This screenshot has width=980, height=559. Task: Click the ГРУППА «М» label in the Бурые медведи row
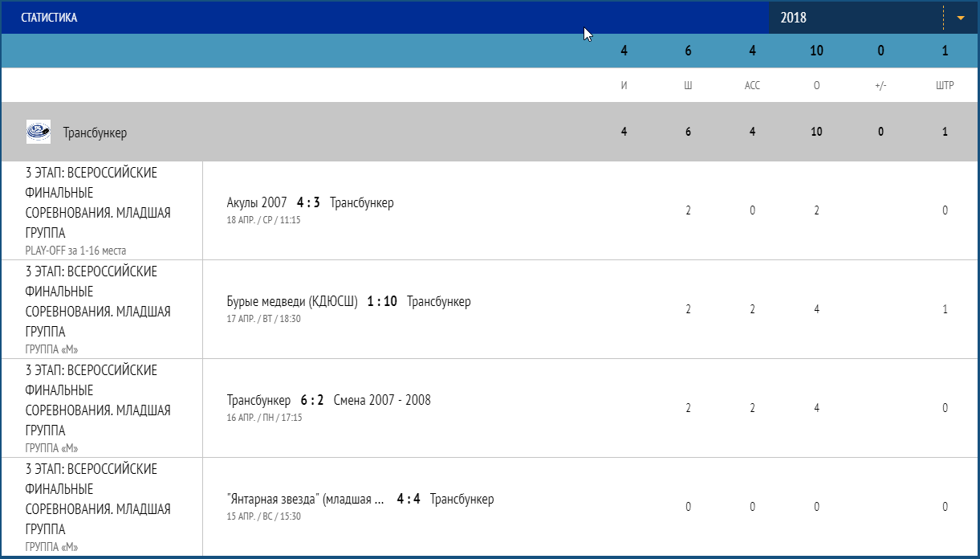click(51, 349)
